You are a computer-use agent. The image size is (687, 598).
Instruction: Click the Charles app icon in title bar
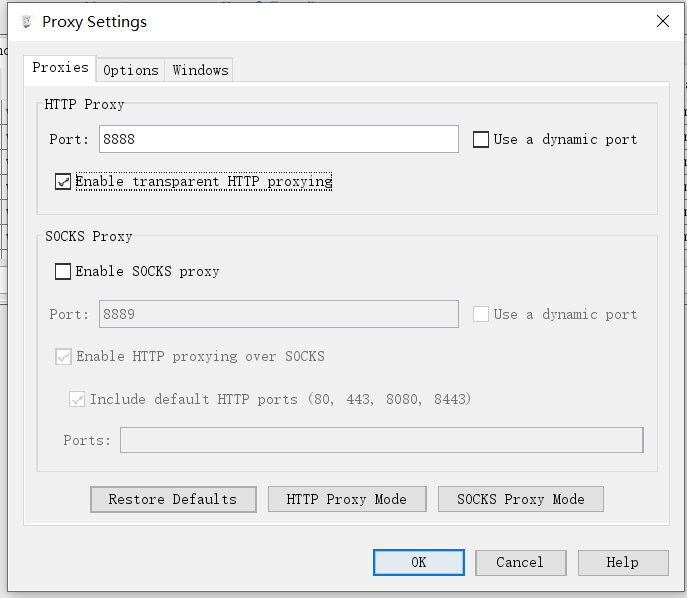click(27, 21)
